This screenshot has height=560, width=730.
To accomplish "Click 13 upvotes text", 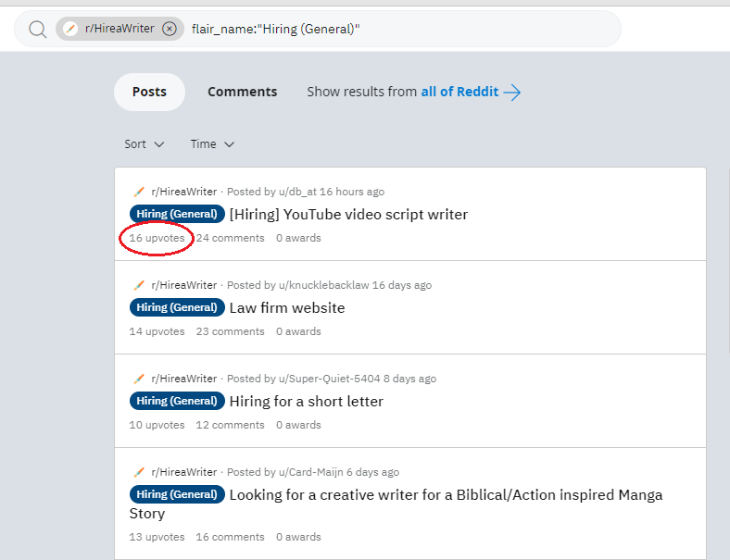I will click(157, 537).
